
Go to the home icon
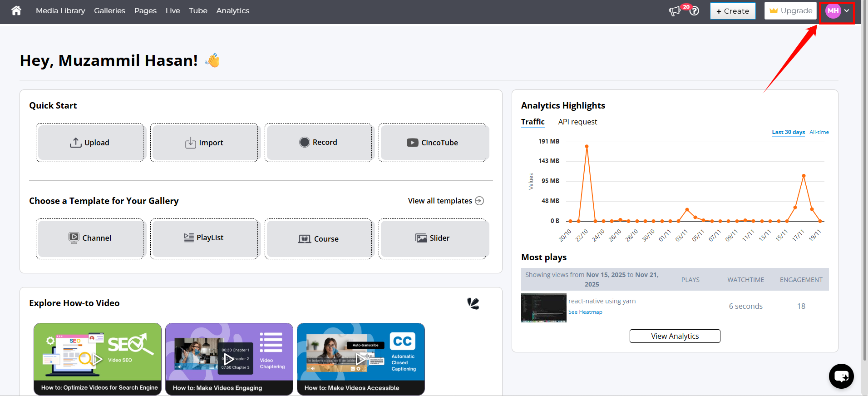(x=16, y=10)
